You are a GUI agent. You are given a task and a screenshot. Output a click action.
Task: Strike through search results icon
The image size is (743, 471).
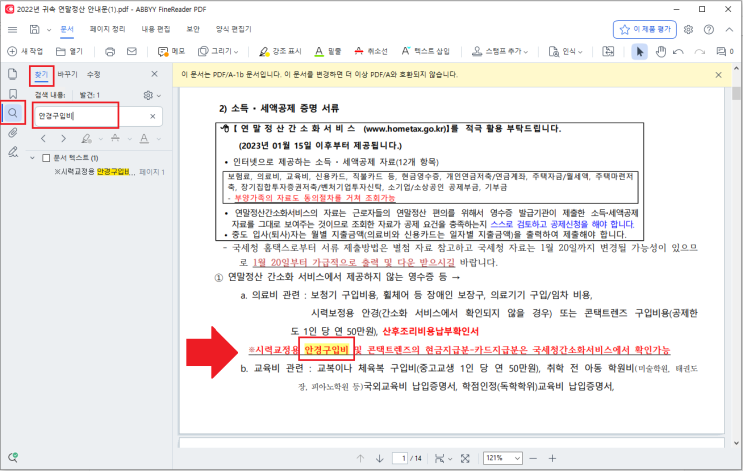click(115, 138)
